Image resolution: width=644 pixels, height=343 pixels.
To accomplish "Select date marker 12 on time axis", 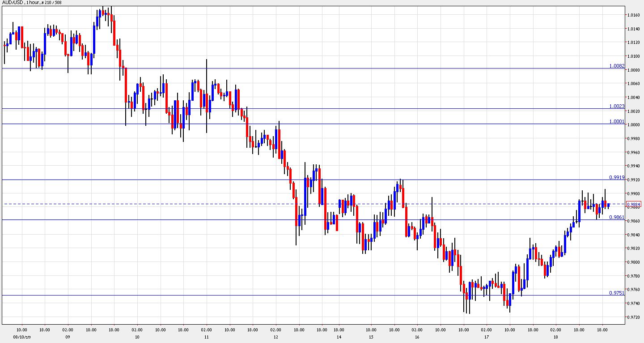I will [275, 337].
